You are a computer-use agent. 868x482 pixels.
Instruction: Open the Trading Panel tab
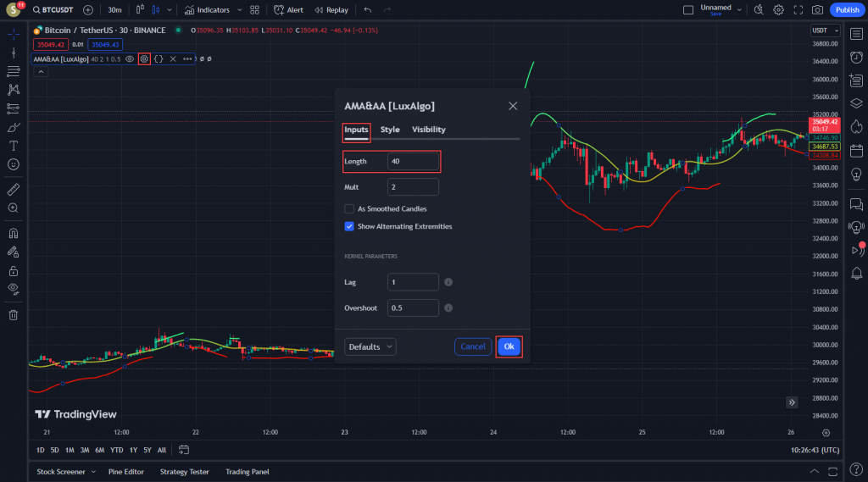[248, 472]
